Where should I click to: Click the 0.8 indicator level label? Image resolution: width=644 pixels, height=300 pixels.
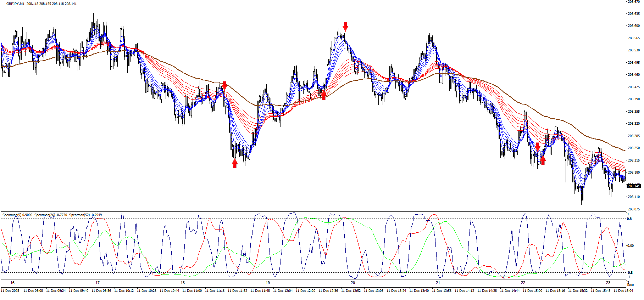pyautogui.click(x=629, y=219)
